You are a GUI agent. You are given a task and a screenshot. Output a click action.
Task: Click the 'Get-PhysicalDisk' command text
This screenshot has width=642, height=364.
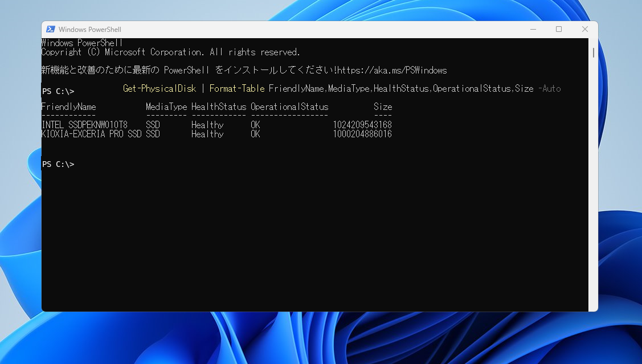(x=160, y=88)
